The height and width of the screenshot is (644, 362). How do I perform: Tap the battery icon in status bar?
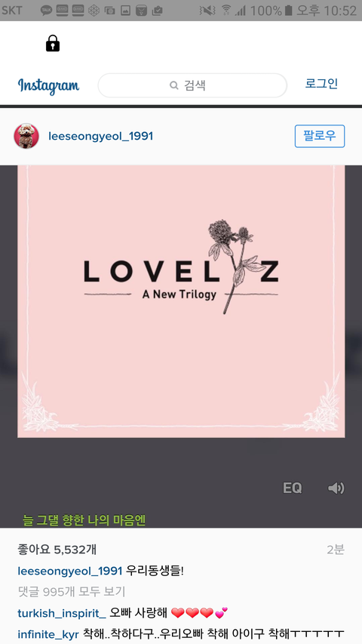(289, 11)
